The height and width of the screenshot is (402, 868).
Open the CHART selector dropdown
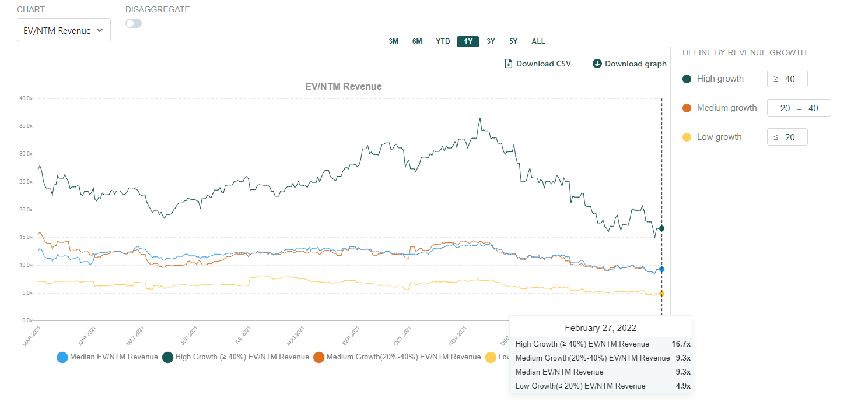click(63, 30)
